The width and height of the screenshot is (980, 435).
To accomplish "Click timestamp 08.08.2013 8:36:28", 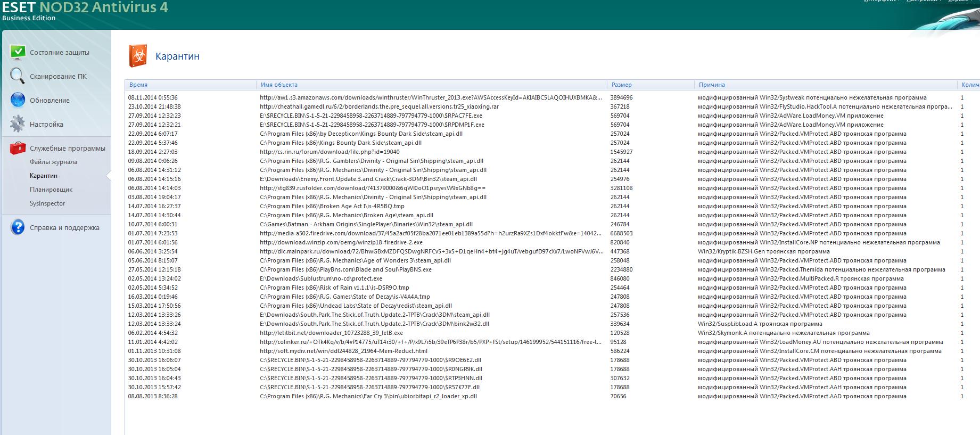I will [153, 397].
